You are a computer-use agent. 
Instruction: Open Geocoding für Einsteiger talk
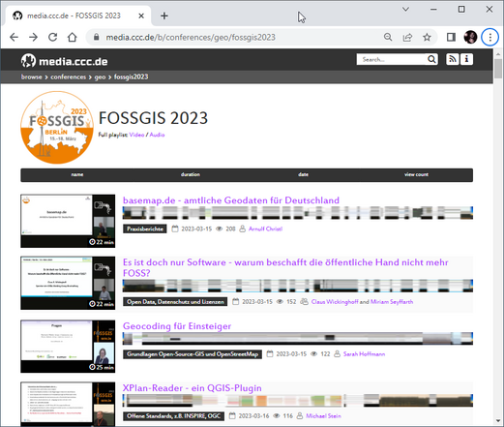(x=177, y=326)
